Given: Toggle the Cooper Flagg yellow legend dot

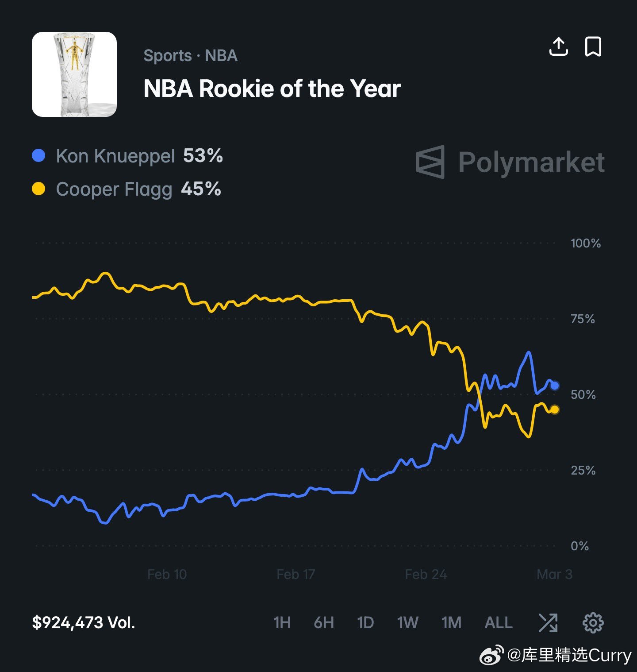Looking at the screenshot, I should (x=39, y=189).
